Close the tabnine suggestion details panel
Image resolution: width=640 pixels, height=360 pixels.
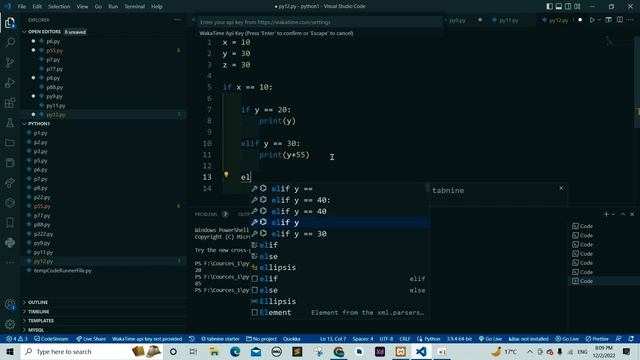click(561, 188)
